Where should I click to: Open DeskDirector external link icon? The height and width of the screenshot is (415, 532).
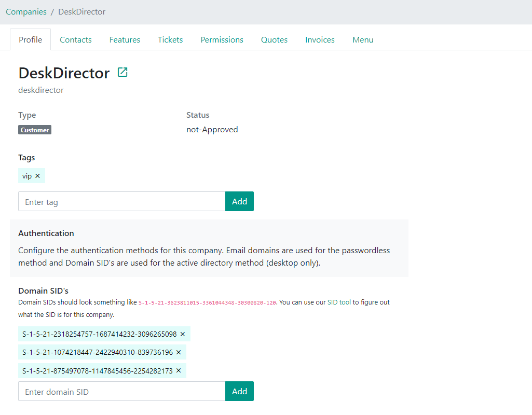[x=122, y=72]
